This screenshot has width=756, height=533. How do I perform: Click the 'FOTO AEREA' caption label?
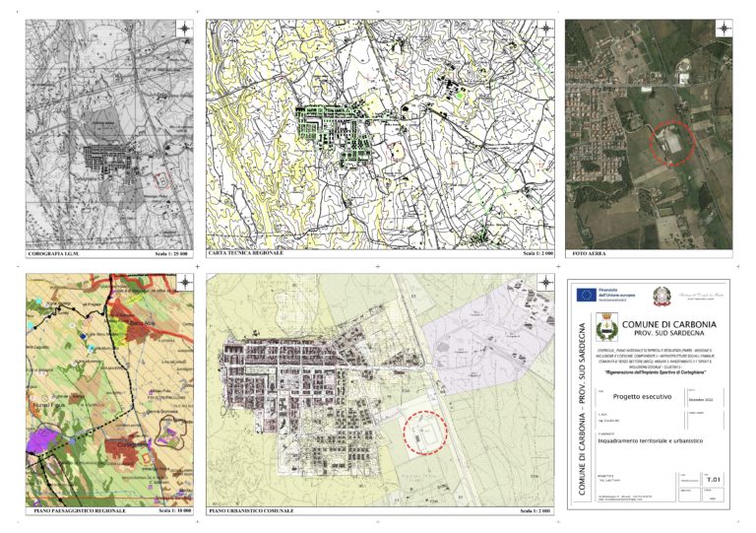coord(589,254)
